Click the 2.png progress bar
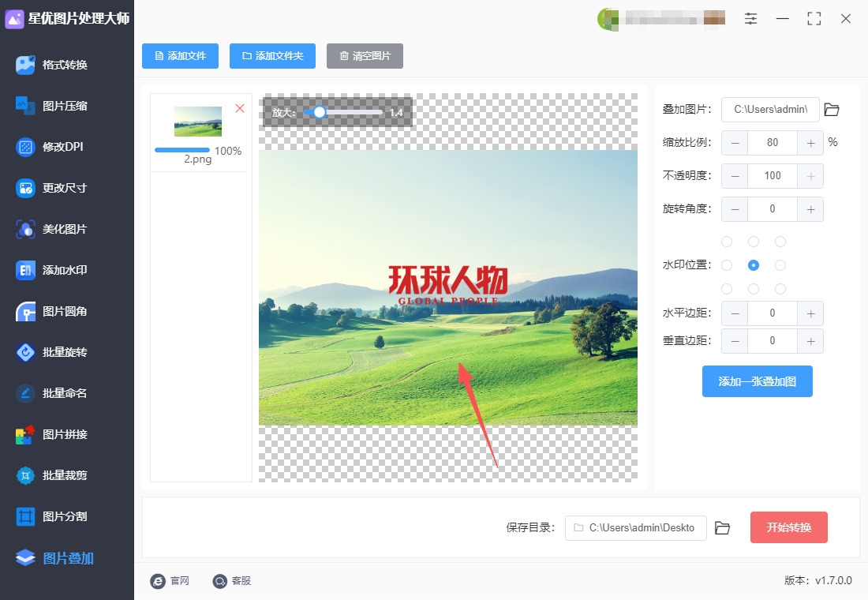Viewport: 868px width, 600px height. pos(182,150)
